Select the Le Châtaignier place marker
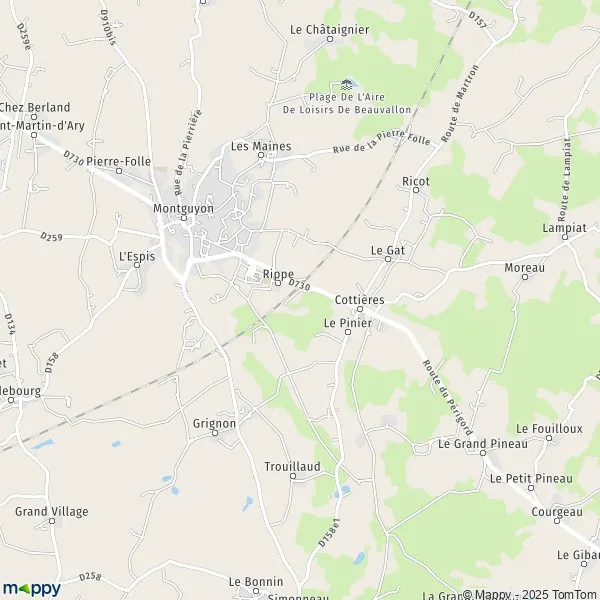The height and width of the screenshot is (600, 600). click(x=330, y=39)
